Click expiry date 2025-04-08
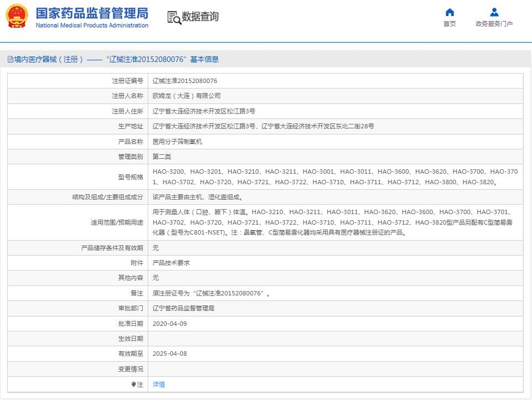 point(169,354)
